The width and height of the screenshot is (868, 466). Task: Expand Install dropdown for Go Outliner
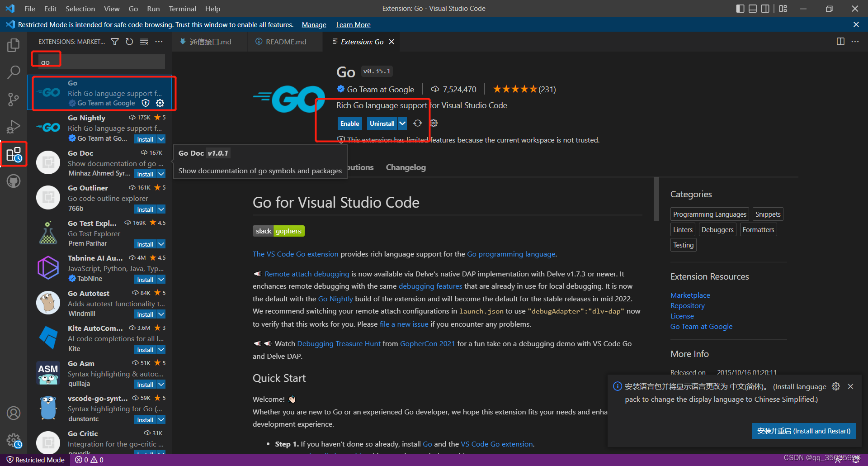pos(161,209)
